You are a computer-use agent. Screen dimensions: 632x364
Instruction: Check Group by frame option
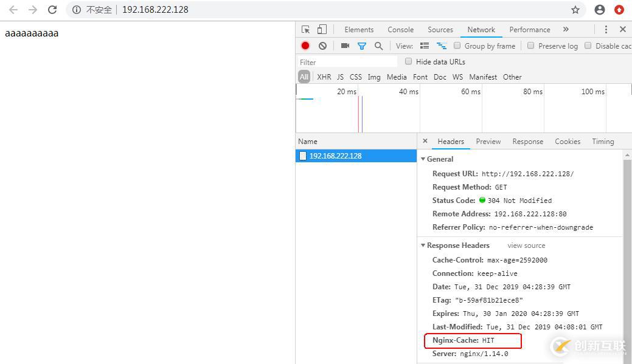click(x=457, y=46)
